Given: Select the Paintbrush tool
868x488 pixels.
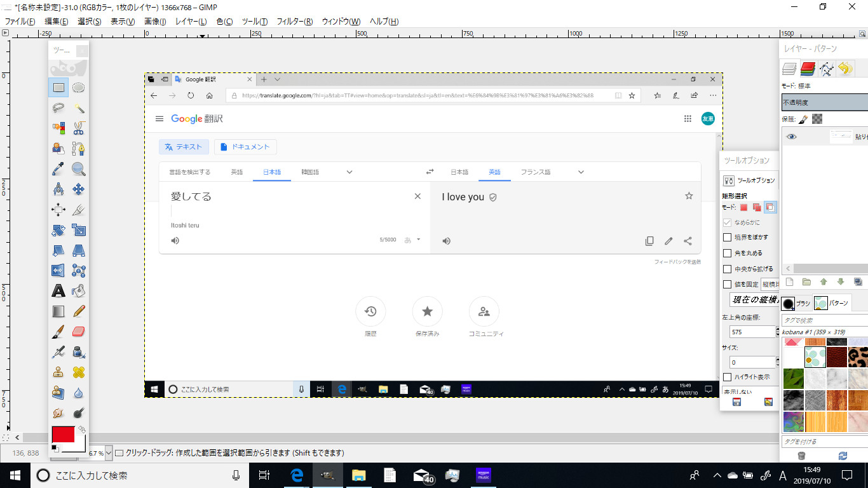Looking at the screenshot, I should click(58, 332).
